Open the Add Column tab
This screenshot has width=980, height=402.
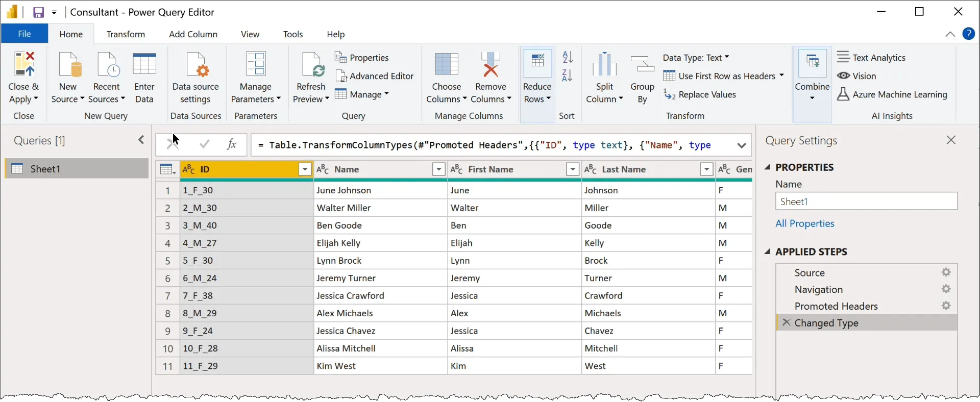193,34
